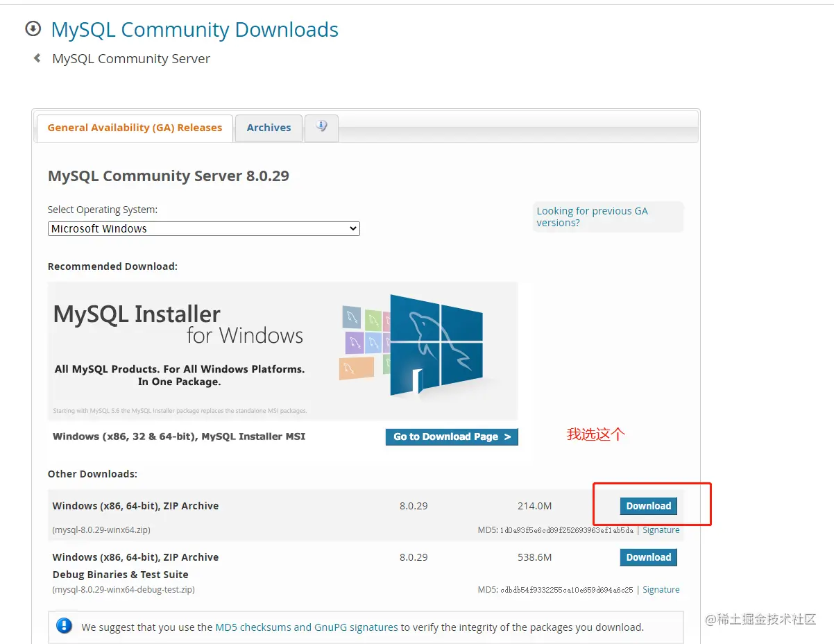Switch to General Availability (GA) Releases tab
This screenshot has height=644, width=834.
coord(135,128)
